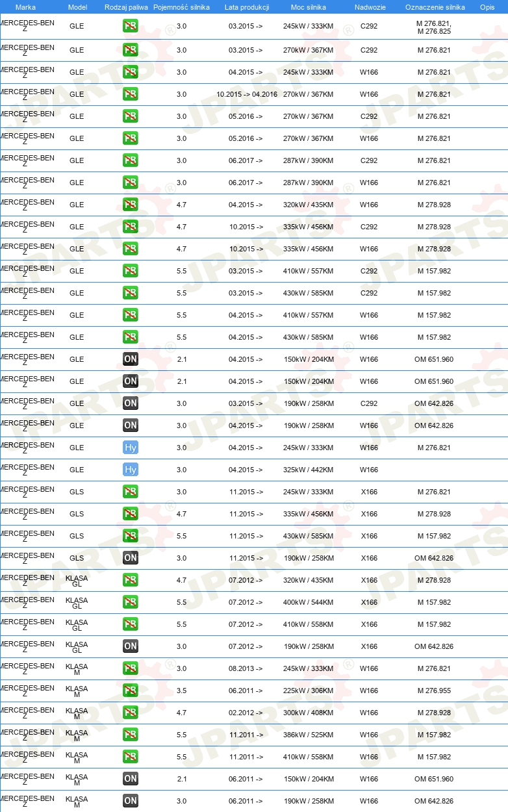Select M 157.982 in GLS row

click(434, 536)
